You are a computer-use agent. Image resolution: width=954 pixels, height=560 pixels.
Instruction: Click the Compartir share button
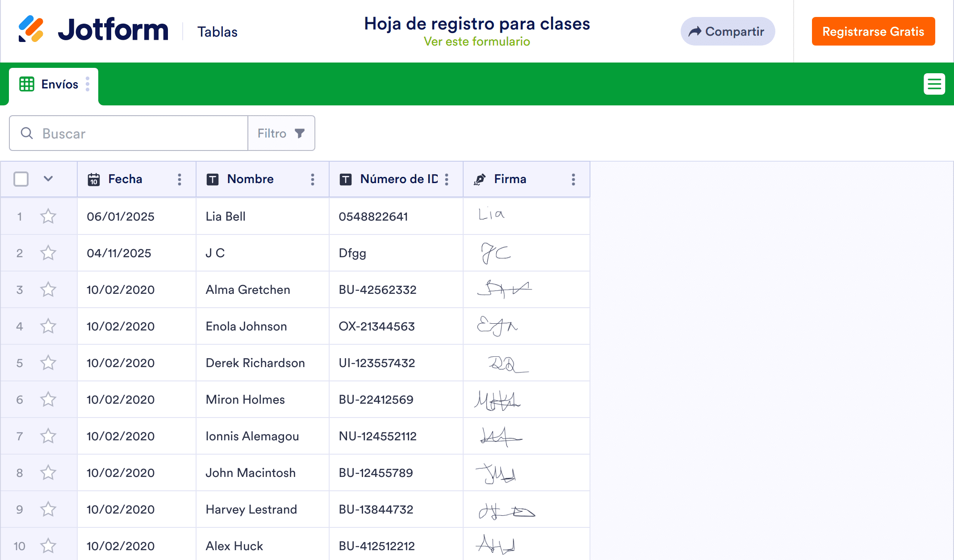[728, 31]
